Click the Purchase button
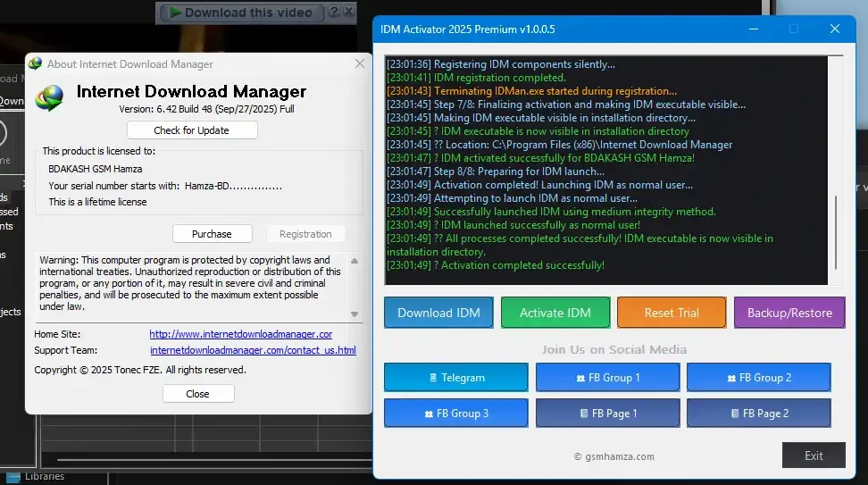The width and height of the screenshot is (868, 485). 212,234
